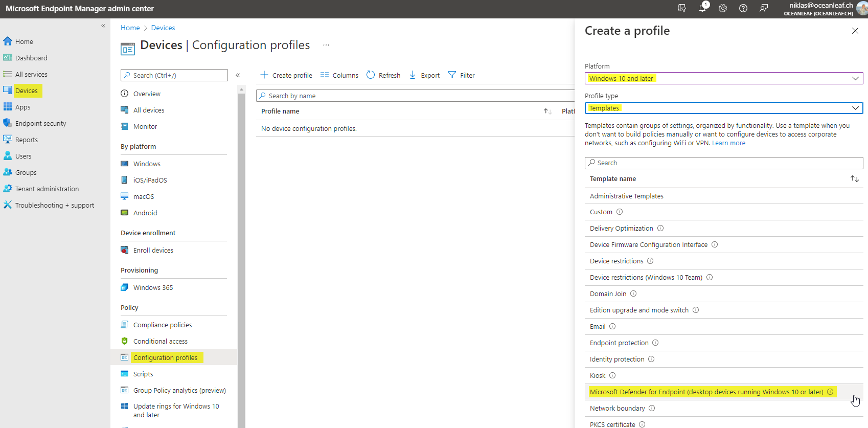Open Groups in left navigation

[26, 172]
